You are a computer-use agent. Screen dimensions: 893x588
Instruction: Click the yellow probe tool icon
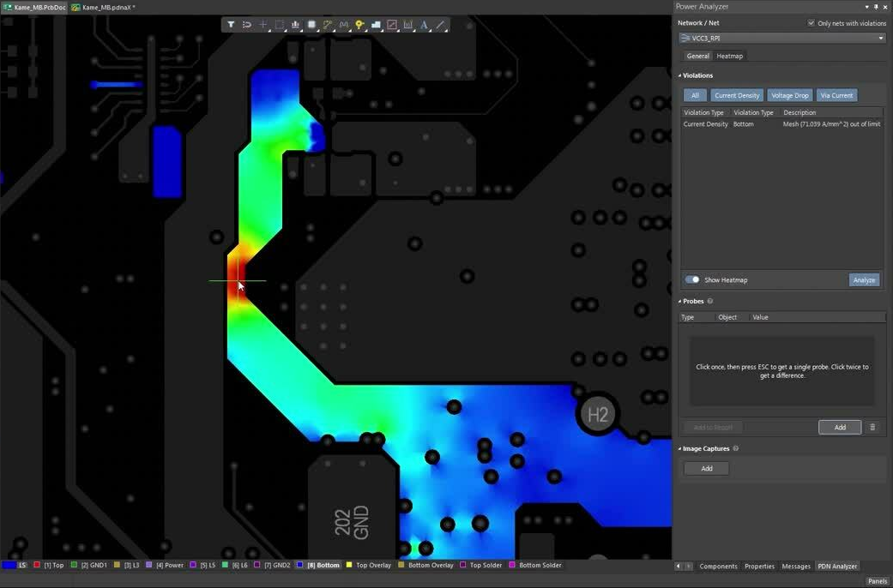click(x=359, y=24)
